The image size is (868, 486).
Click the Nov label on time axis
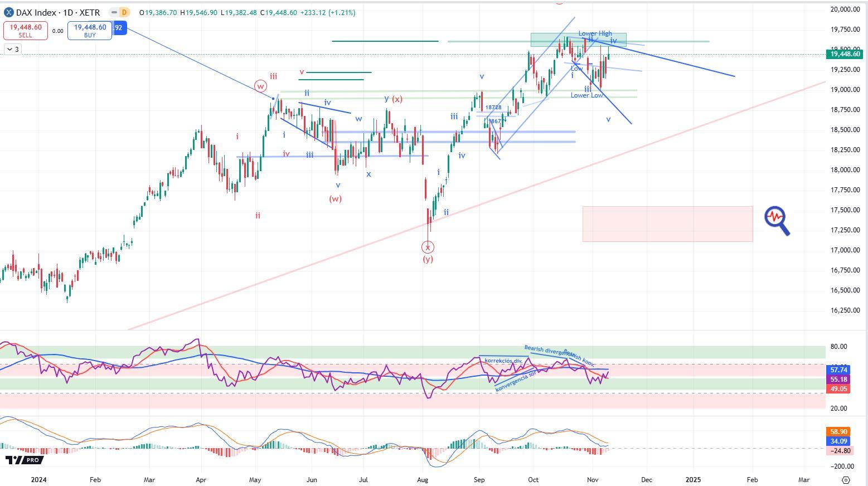593,479
